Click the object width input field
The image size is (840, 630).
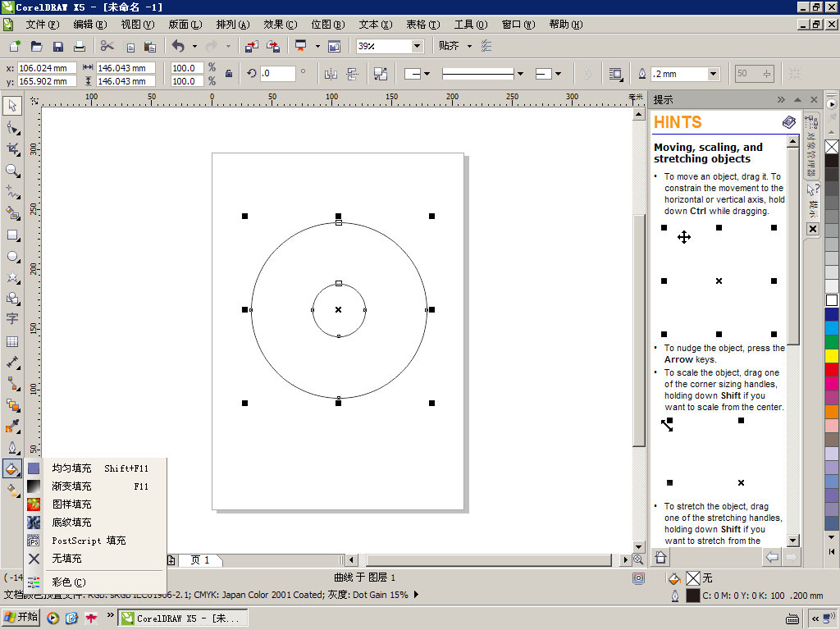(126, 68)
